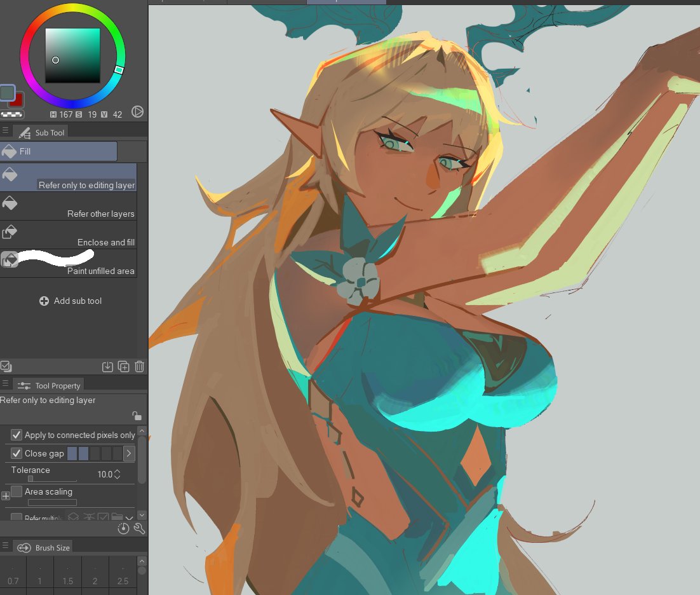Image resolution: width=700 pixels, height=595 pixels.
Task: Click the color wheel mode switch arrow icon
Action: click(x=137, y=112)
